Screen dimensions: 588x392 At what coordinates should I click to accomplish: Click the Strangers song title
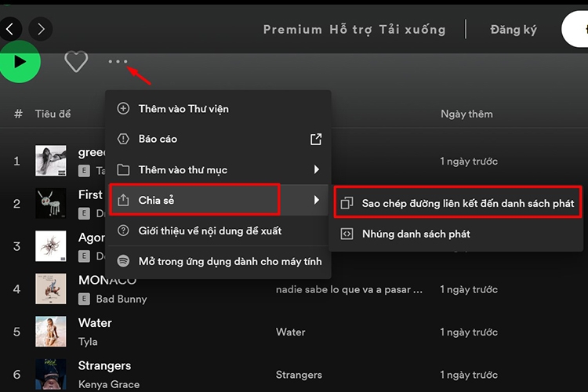104,366
